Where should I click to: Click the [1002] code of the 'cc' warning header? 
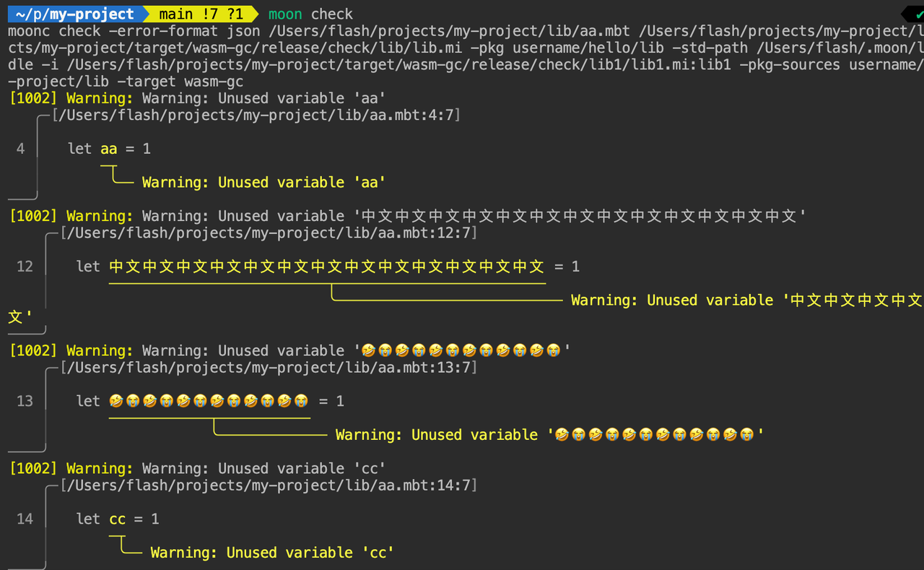(32, 469)
